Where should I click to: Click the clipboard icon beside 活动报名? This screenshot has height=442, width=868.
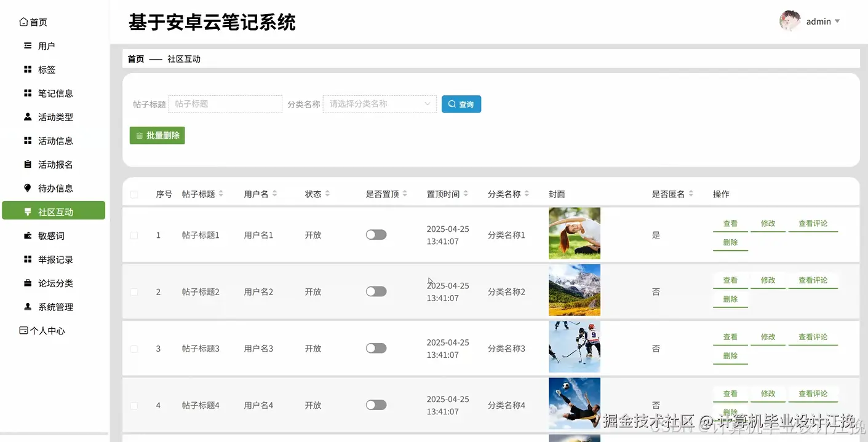pyautogui.click(x=28, y=164)
